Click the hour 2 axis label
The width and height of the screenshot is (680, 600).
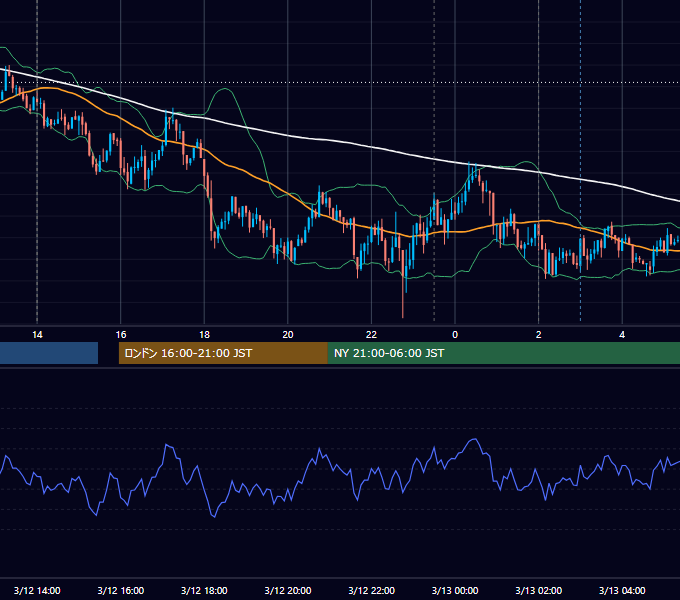(x=539, y=335)
